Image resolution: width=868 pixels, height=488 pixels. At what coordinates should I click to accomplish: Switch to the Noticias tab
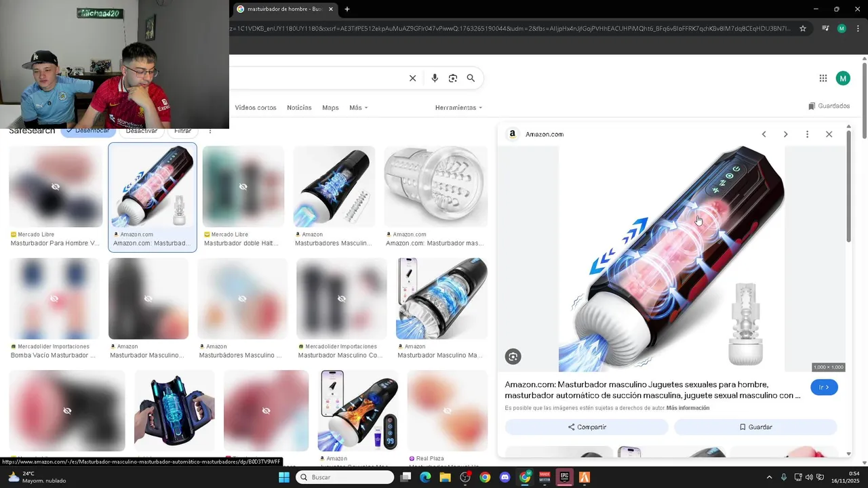pyautogui.click(x=299, y=108)
